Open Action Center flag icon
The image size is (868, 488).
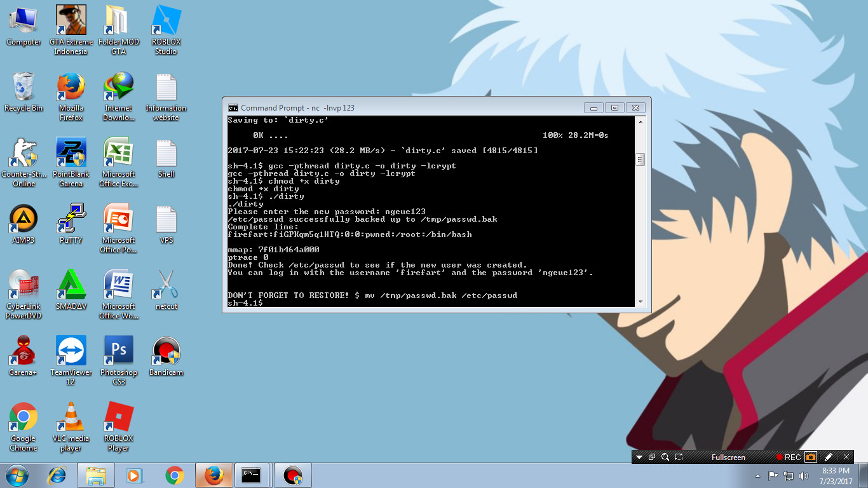point(773,475)
